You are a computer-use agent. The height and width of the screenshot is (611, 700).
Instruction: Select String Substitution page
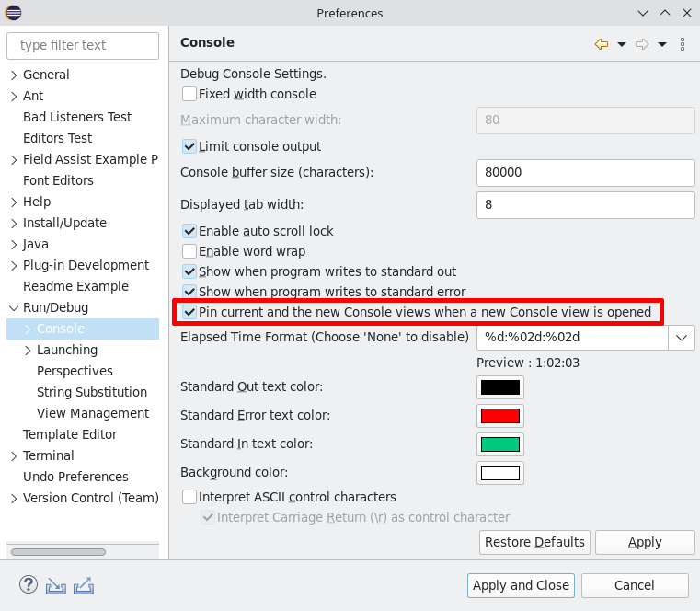pyautogui.click(x=92, y=392)
